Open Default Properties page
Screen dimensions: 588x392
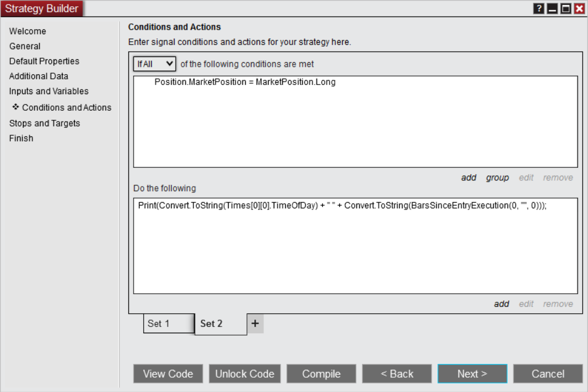pos(44,61)
